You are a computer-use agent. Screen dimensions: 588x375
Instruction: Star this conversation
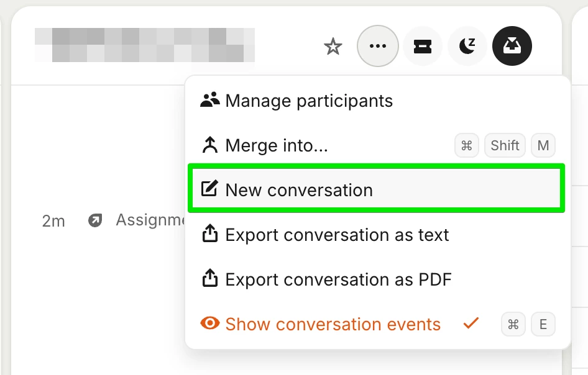[x=333, y=46]
